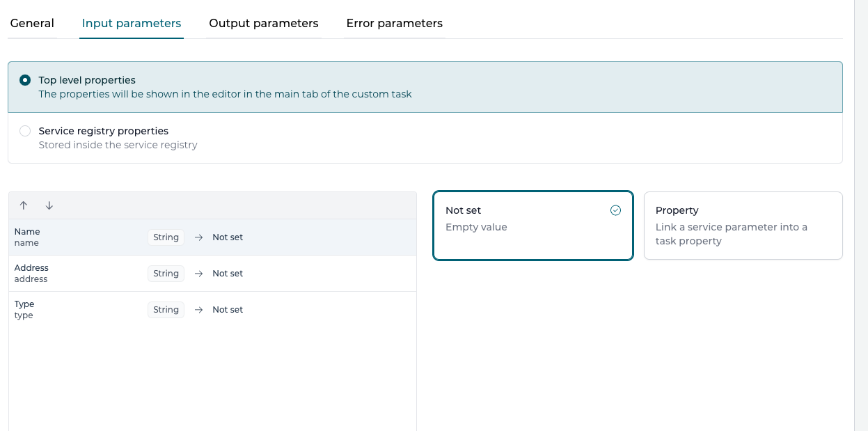Image resolution: width=868 pixels, height=431 pixels.
Task: Click the mapping arrow on the Type row
Action: tap(198, 309)
